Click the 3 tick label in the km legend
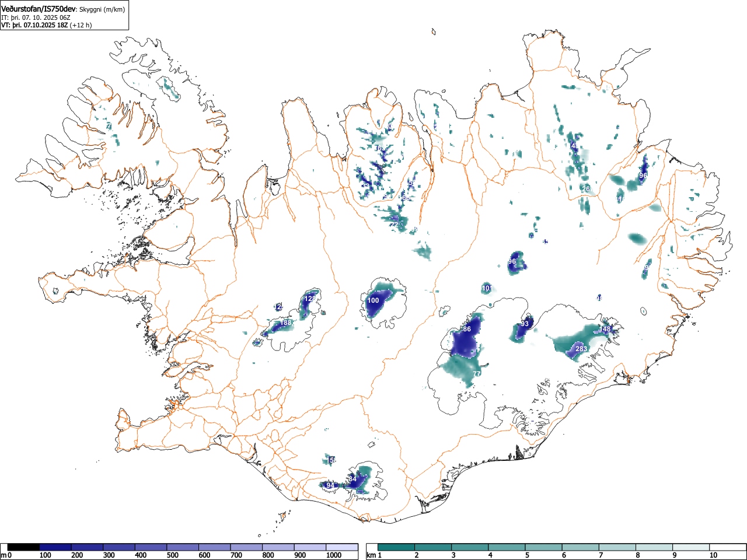747x560 pixels. point(453,555)
